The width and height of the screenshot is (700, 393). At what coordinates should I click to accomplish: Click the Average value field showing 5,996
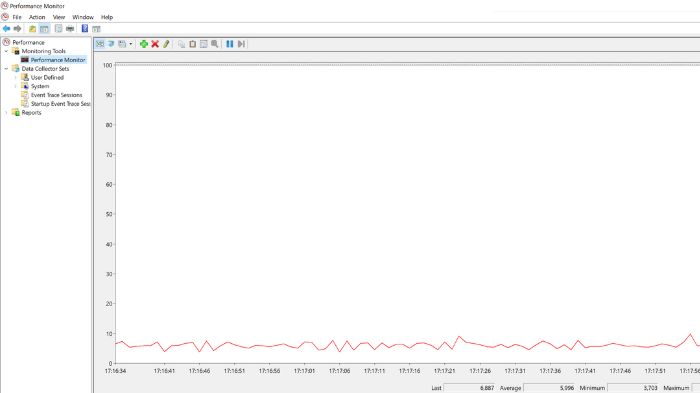pos(550,388)
